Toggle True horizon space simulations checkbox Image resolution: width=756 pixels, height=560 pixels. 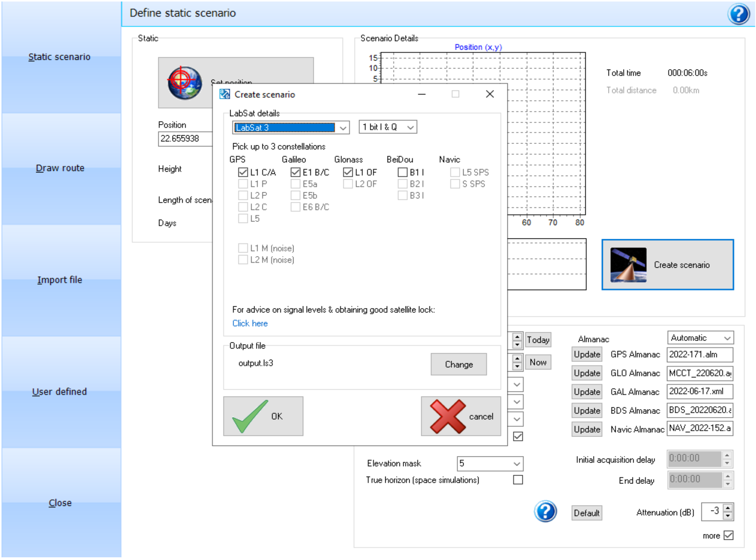point(518,480)
